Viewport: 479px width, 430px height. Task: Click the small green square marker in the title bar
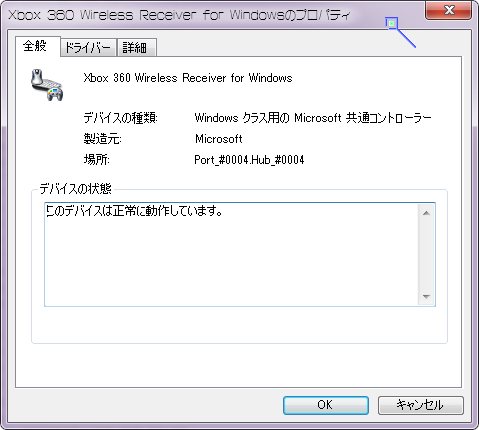pos(392,23)
